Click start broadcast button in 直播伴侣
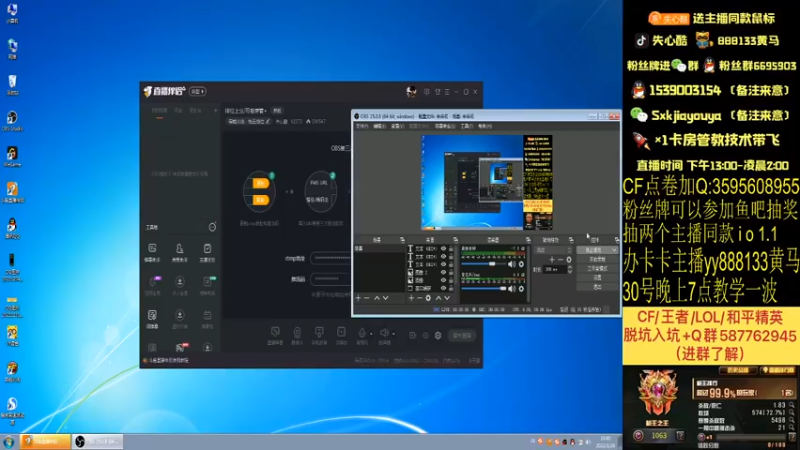The width and height of the screenshot is (800, 450). pos(462,335)
